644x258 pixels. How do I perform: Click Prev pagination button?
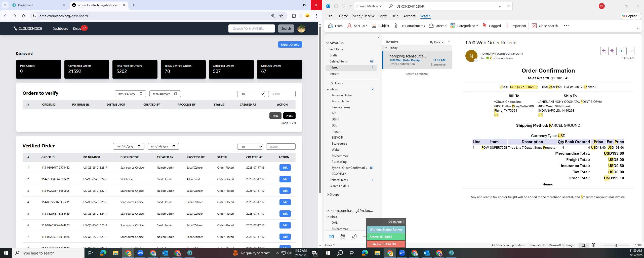click(x=275, y=116)
